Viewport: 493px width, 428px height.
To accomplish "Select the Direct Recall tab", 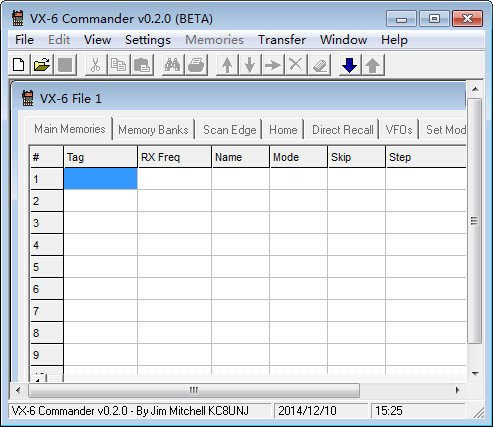I will coord(342,130).
